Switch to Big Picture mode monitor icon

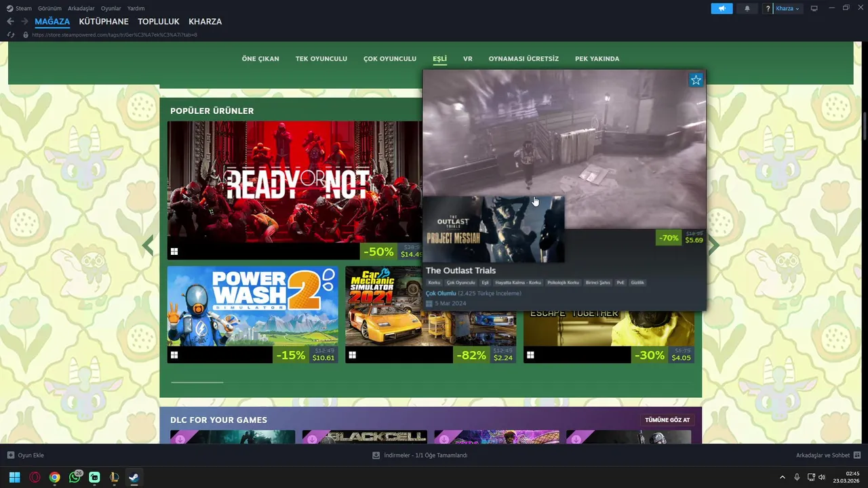[x=814, y=9]
